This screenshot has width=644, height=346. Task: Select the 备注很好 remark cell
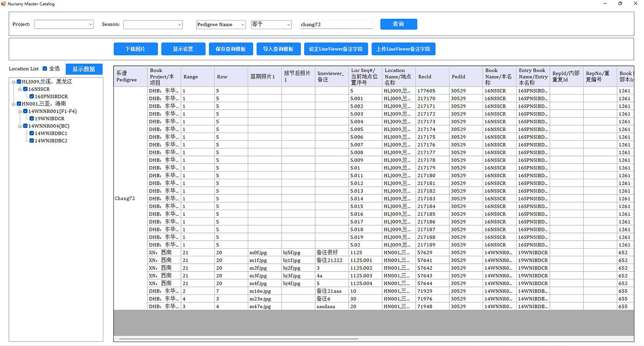tap(332, 252)
